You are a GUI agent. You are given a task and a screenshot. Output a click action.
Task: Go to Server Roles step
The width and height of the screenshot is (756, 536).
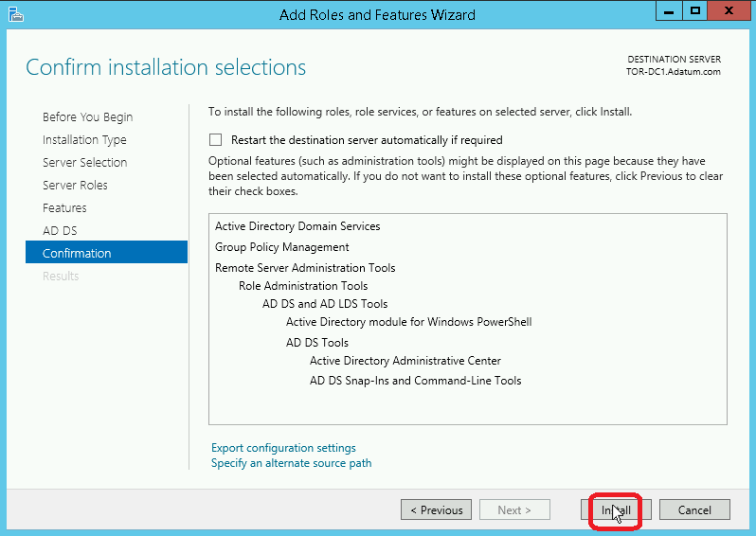pyautogui.click(x=75, y=185)
